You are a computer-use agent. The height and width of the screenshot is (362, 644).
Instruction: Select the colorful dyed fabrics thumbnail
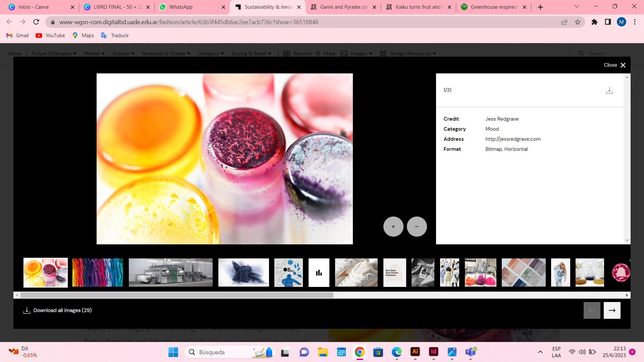tap(98, 273)
